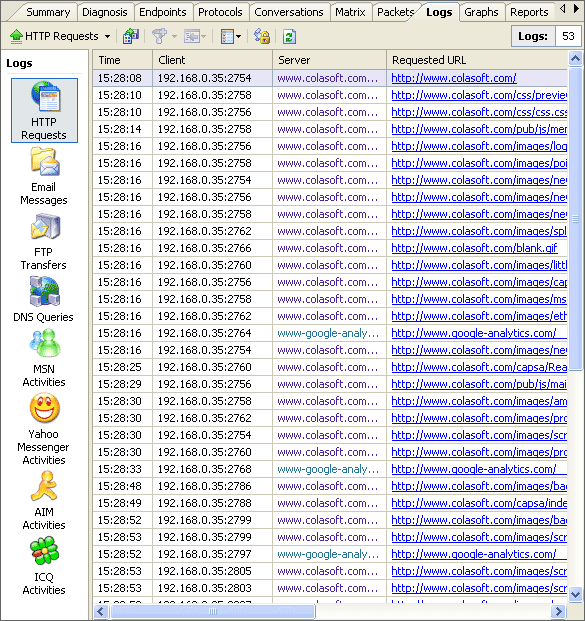Select client cell 192.168.0.35:2788
The height and width of the screenshot is (621, 585).
[212, 503]
